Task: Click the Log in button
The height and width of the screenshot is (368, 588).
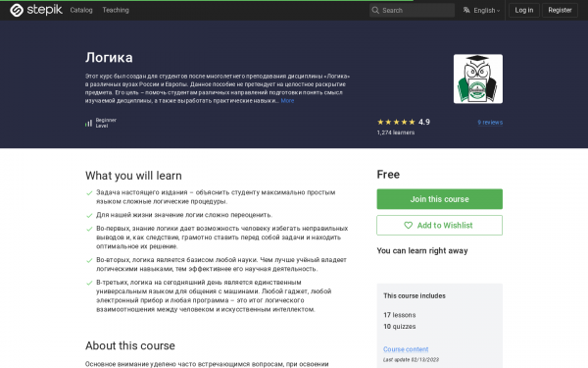Action: coord(524,10)
